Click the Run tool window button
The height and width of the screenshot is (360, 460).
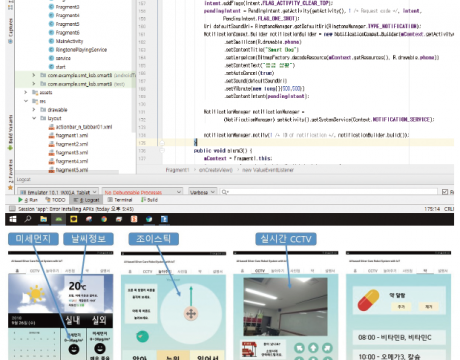click(x=28, y=200)
